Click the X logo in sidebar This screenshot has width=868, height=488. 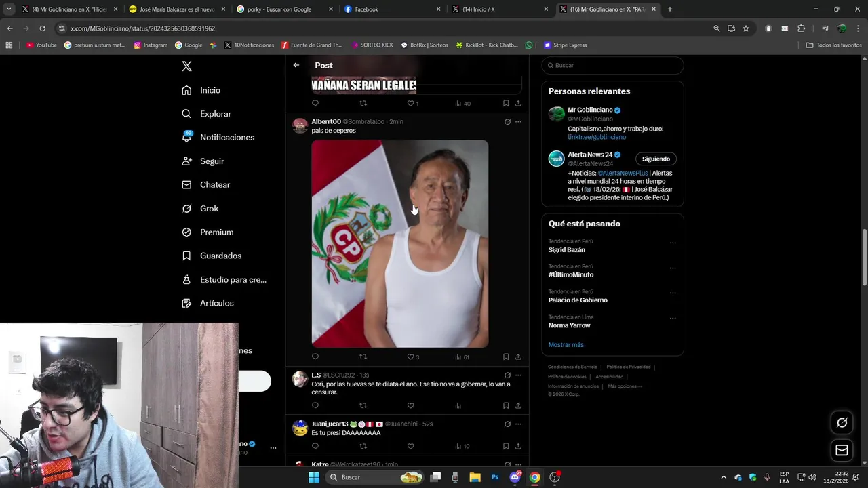pos(186,66)
